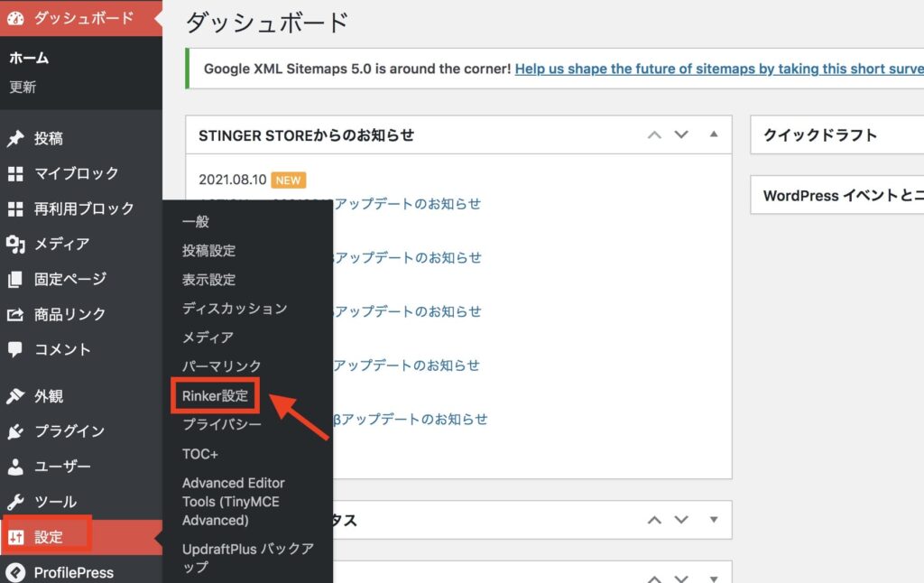Move the タス-titled panel up
Image resolution: width=924 pixels, height=583 pixels.
[654, 520]
